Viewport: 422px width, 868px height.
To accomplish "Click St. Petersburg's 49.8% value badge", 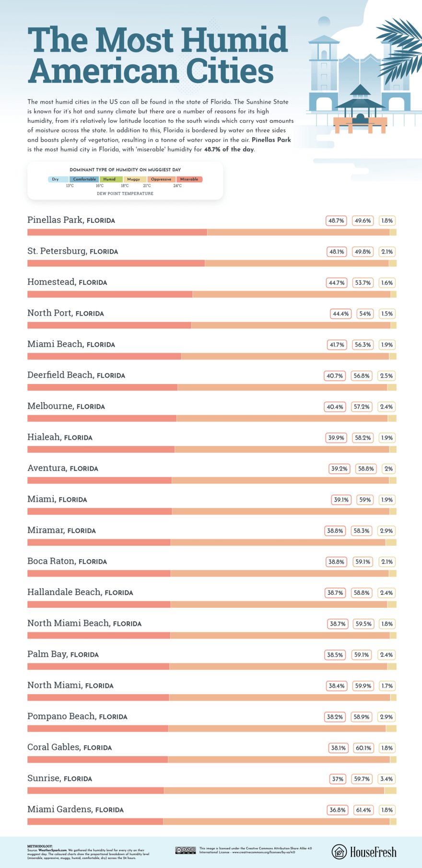I will 363,252.
